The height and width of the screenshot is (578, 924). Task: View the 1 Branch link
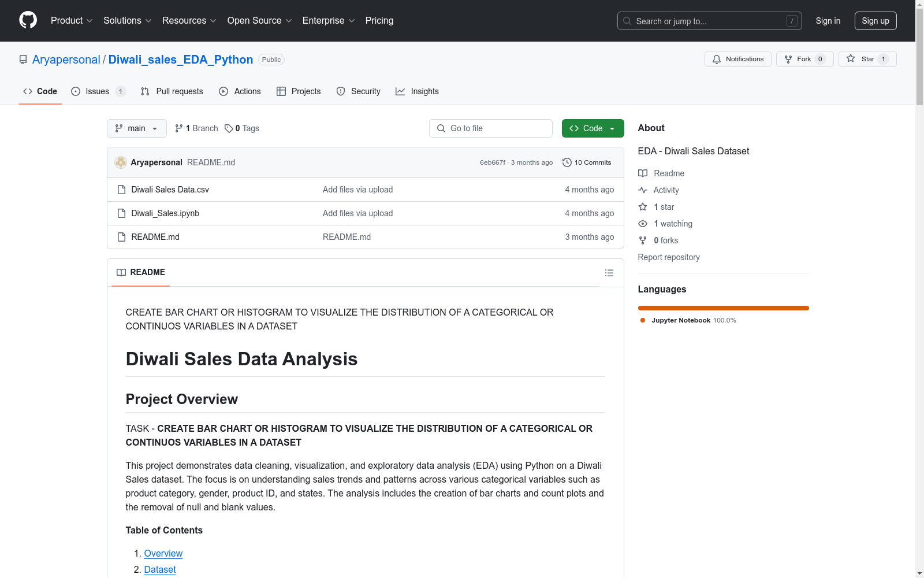point(196,128)
